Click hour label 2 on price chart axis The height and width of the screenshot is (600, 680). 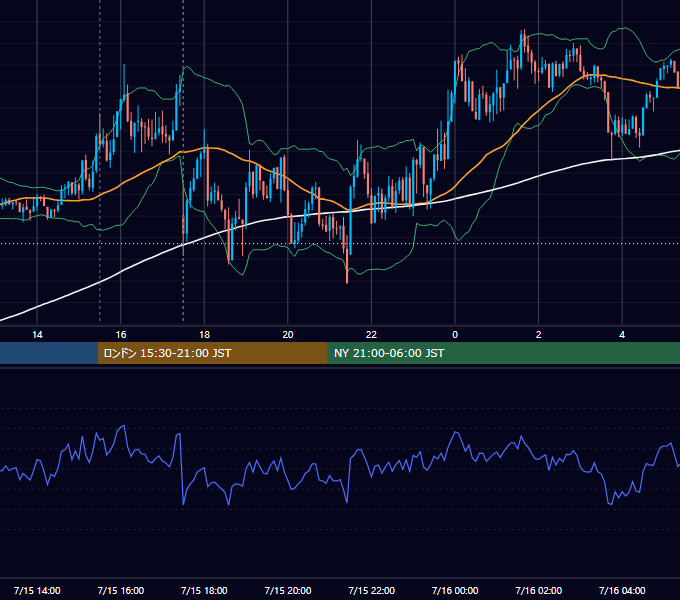click(x=539, y=335)
